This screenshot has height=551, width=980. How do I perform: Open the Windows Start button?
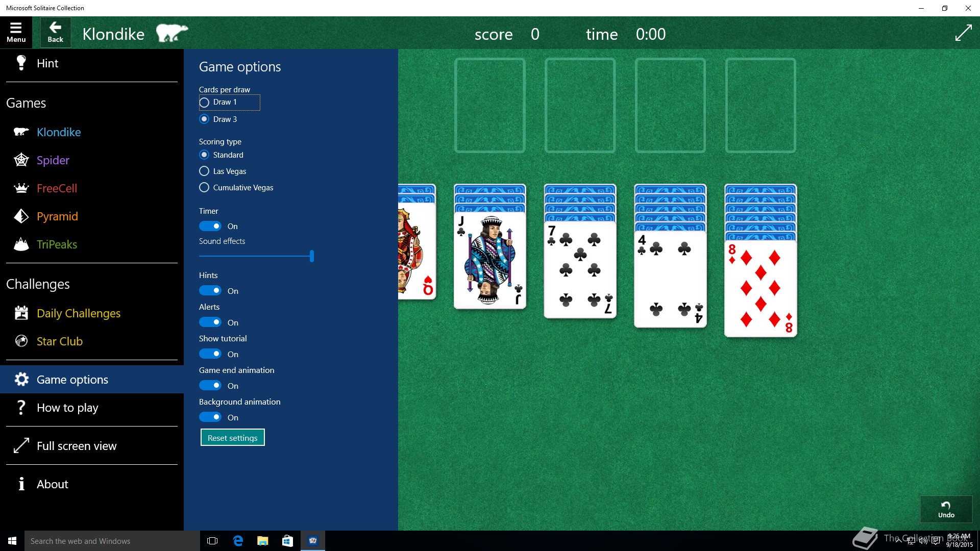[x=12, y=541]
